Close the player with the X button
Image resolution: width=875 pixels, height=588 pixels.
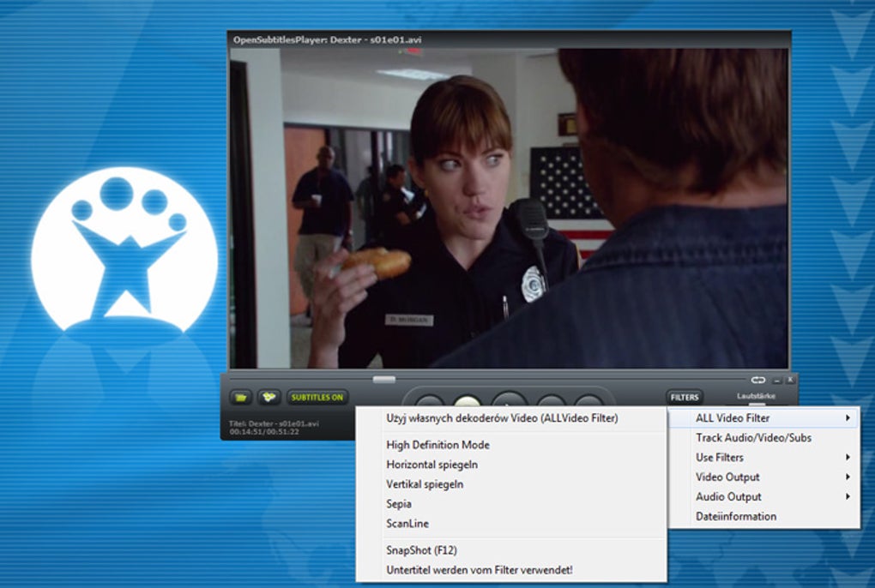click(790, 380)
